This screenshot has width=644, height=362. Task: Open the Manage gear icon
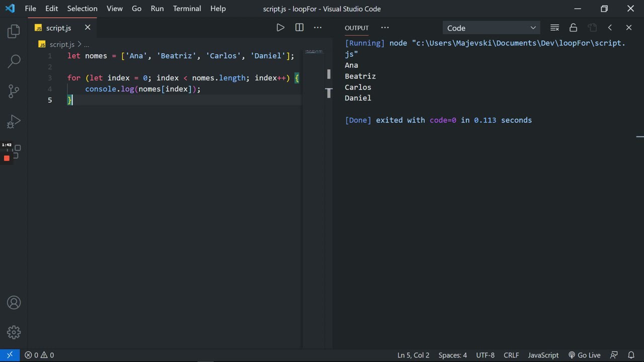pyautogui.click(x=14, y=332)
